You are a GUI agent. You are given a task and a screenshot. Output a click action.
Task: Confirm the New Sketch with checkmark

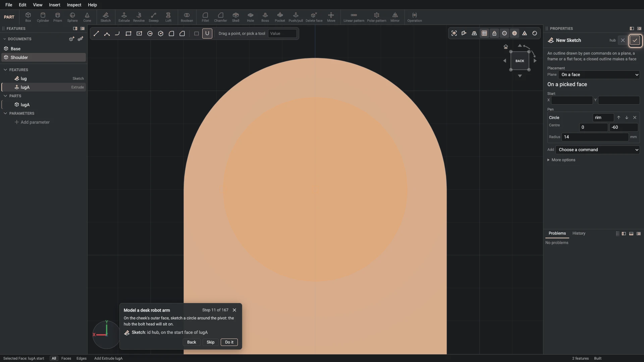(x=635, y=40)
